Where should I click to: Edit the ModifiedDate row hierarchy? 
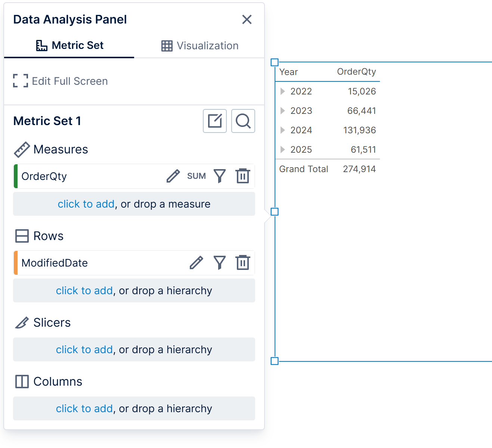196,262
